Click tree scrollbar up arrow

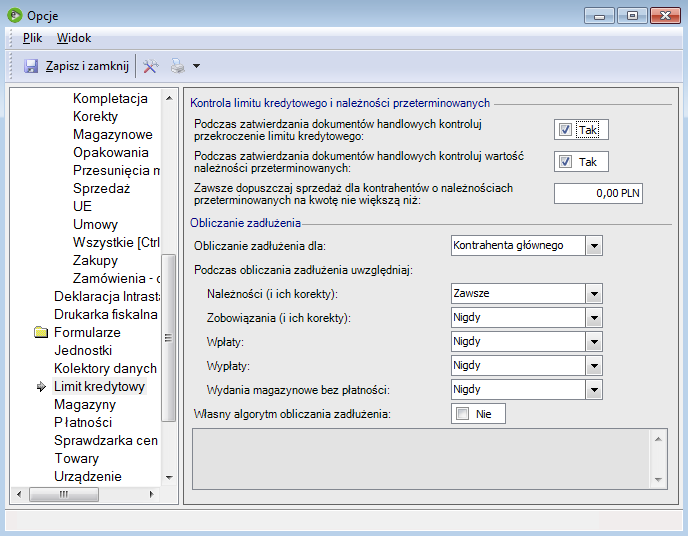pos(169,98)
